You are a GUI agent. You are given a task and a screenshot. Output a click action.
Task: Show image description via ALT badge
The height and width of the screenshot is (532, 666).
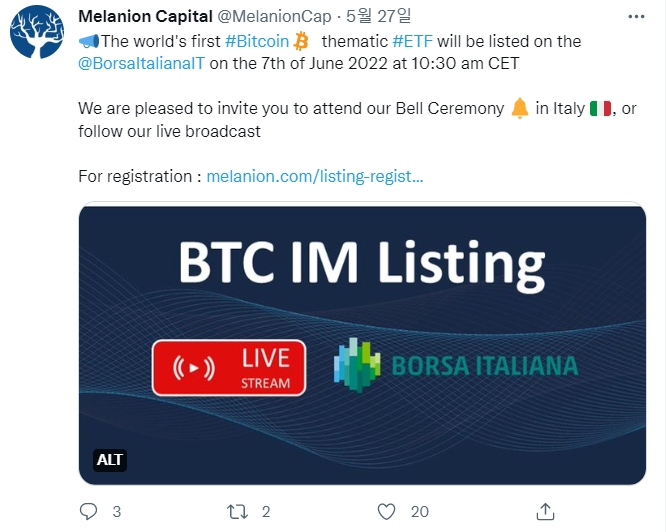tap(109, 460)
